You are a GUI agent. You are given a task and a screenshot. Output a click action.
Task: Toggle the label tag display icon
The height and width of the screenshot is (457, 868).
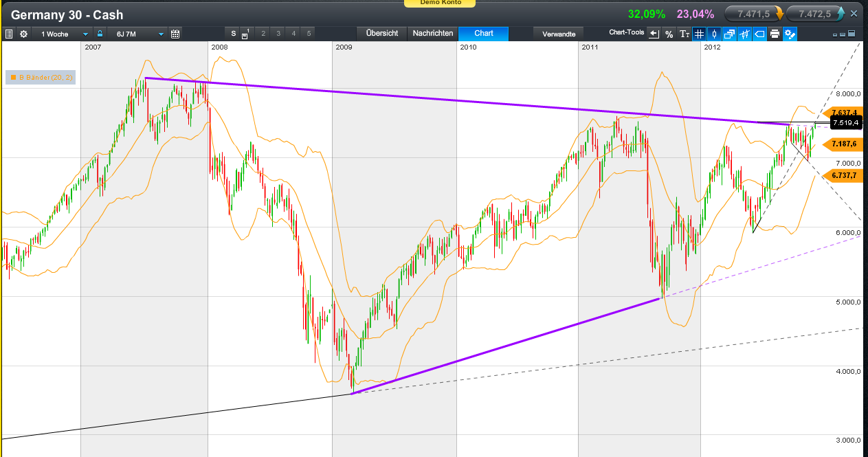point(759,33)
